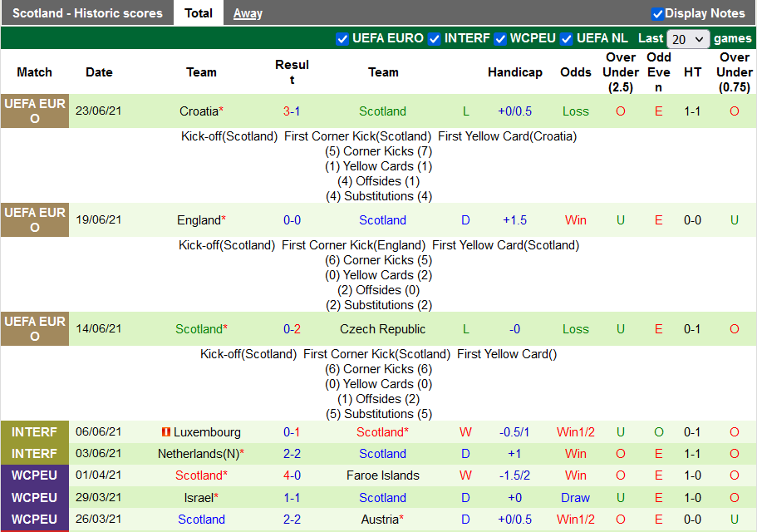The height and width of the screenshot is (532, 757).
Task: Open the Croatia team link
Action: (x=199, y=111)
